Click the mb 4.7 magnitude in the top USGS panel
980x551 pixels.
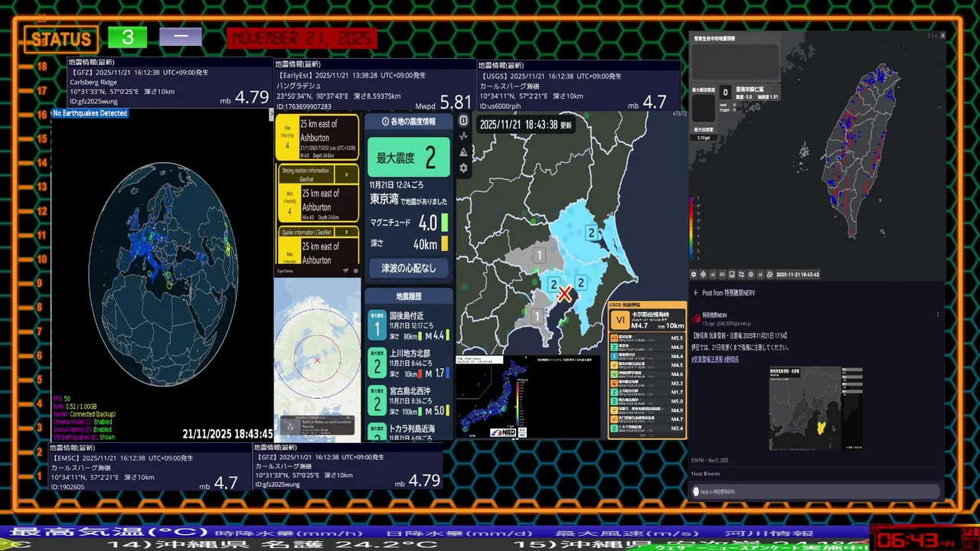point(648,103)
